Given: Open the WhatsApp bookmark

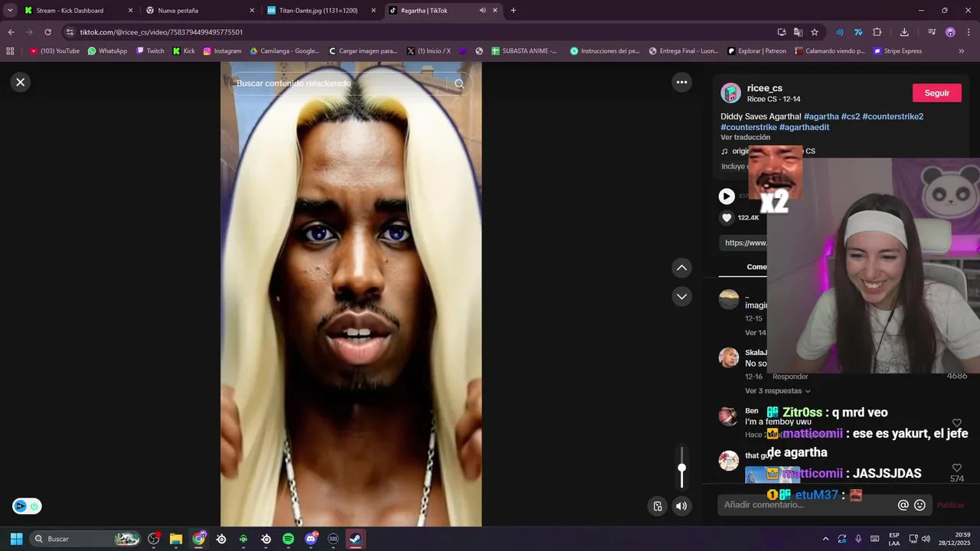Looking at the screenshot, I should pyautogui.click(x=107, y=51).
